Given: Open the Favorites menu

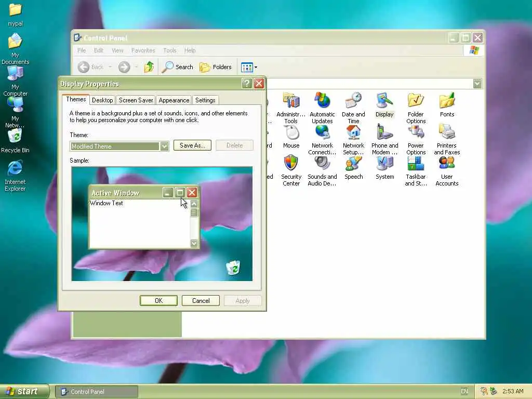Looking at the screenshot, I should pyautogui.click(x=143, y=50).
